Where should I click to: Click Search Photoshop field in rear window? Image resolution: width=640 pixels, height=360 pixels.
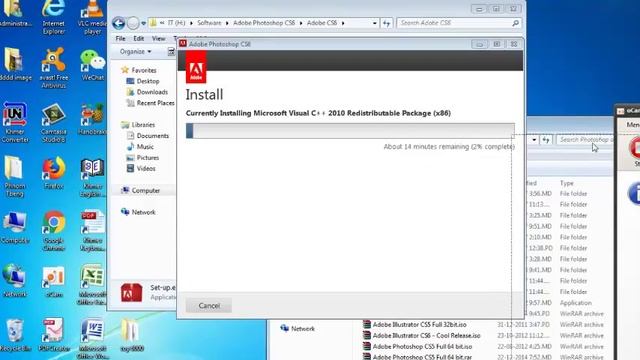584,140
